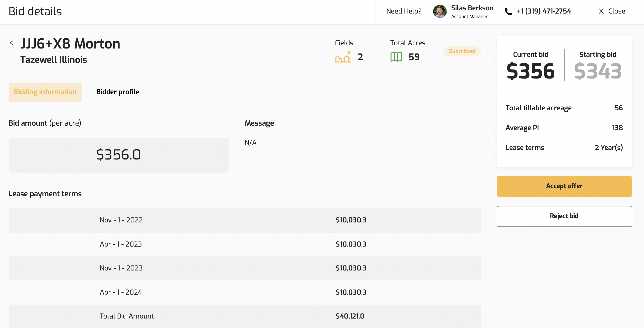Click the Starting bid $343 value

pyautogui.click(x=598, y=71)
